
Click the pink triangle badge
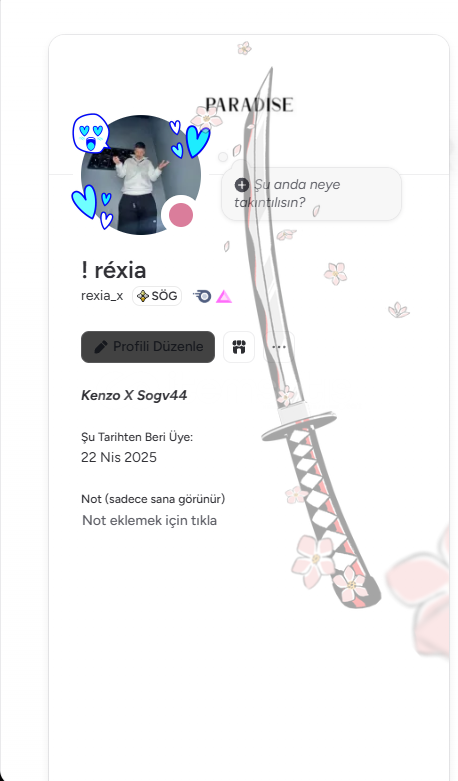tap(224, 297)
